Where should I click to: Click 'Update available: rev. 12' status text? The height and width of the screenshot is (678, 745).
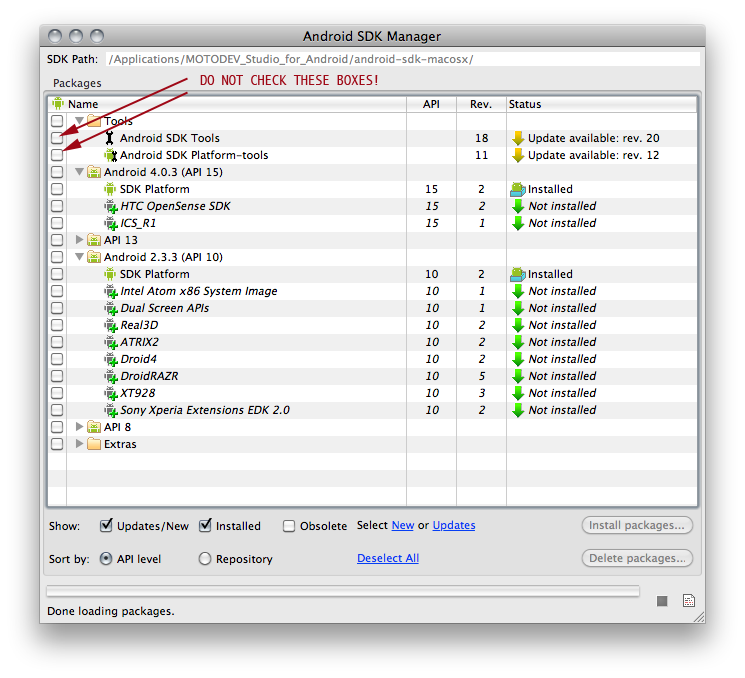coord(593,155)
